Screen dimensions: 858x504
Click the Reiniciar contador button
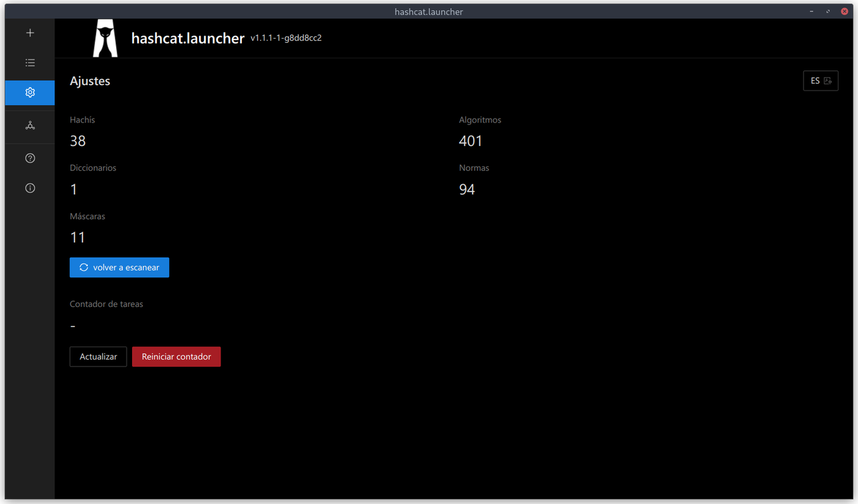176,357
